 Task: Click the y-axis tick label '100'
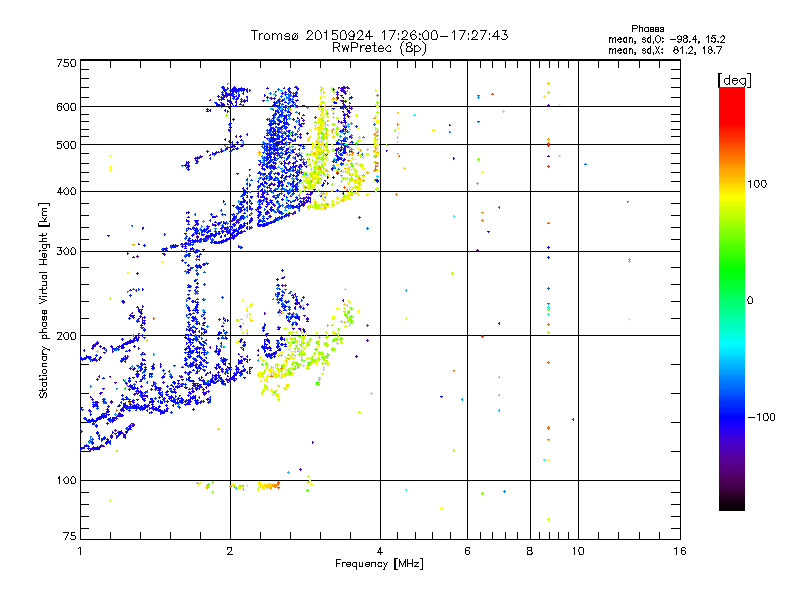coord(67,480)
